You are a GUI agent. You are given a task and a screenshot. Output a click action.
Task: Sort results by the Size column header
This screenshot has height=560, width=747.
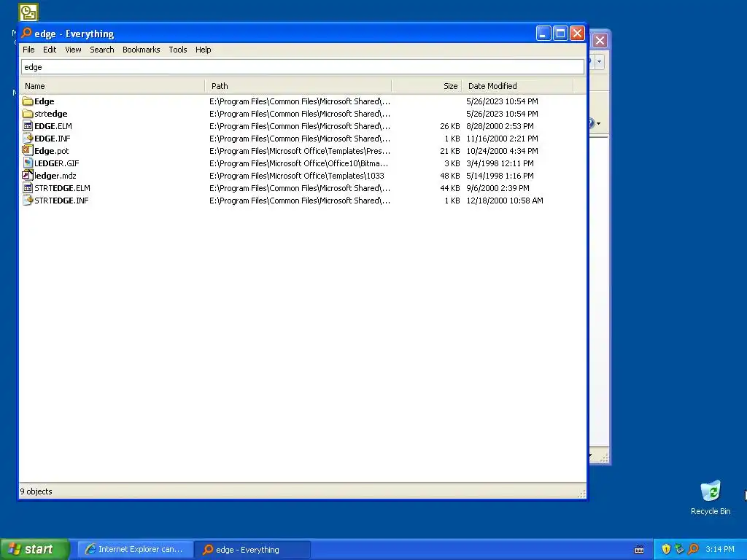426,86
